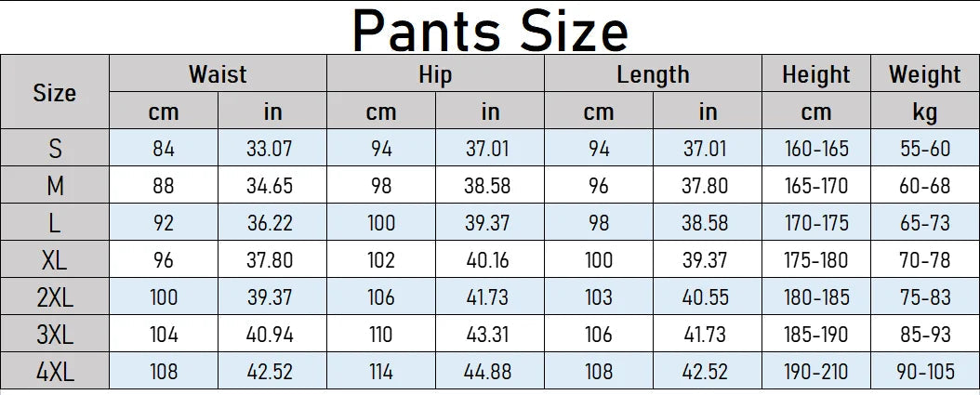Image resolution: width=980 pixels, height=395 pixels.
Task: Click the 33.07 waist inches cell
Action: tap(271, 149)
